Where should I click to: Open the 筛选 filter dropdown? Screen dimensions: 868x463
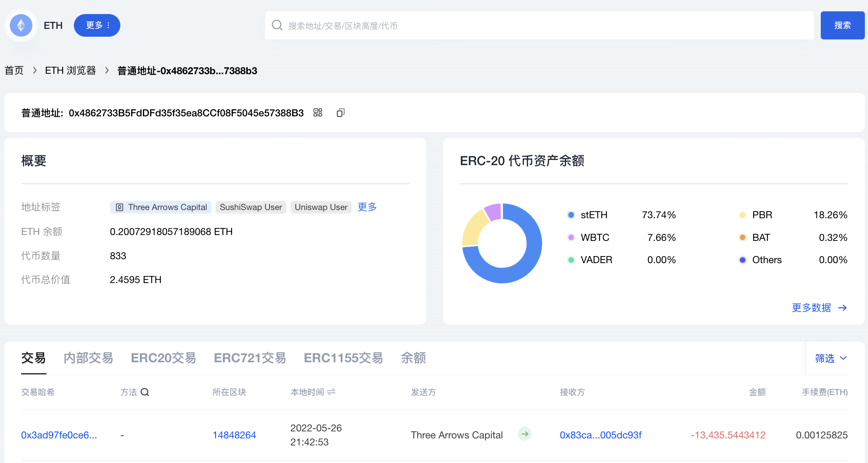[x=831, y=358]
